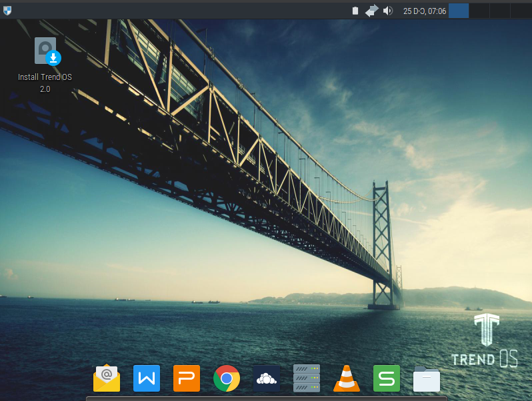Click the volume speaker icon

point(388,11)
